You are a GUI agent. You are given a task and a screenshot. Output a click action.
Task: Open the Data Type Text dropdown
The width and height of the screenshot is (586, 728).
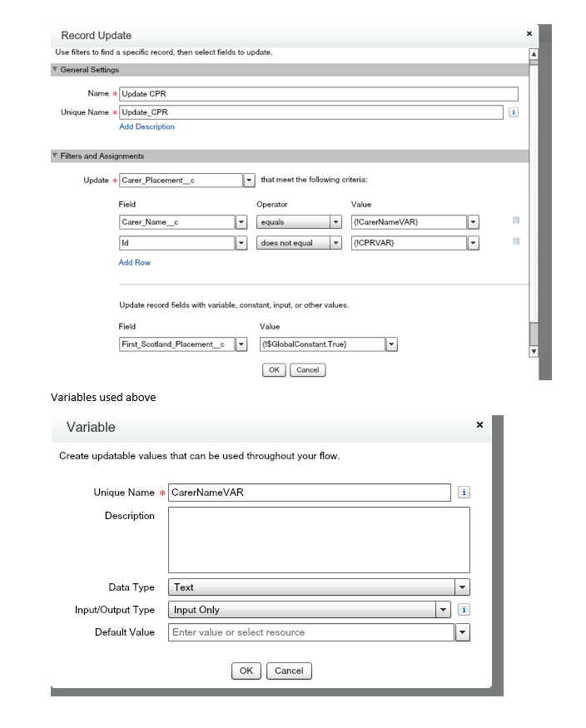[463, 587]
